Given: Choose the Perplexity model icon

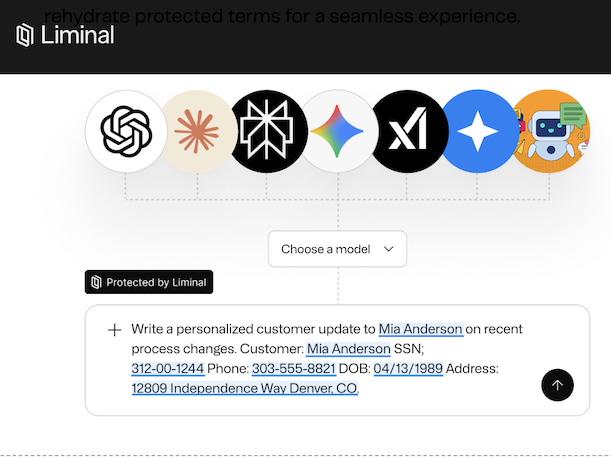Looking at the screenshot, I should click(267, 131).
